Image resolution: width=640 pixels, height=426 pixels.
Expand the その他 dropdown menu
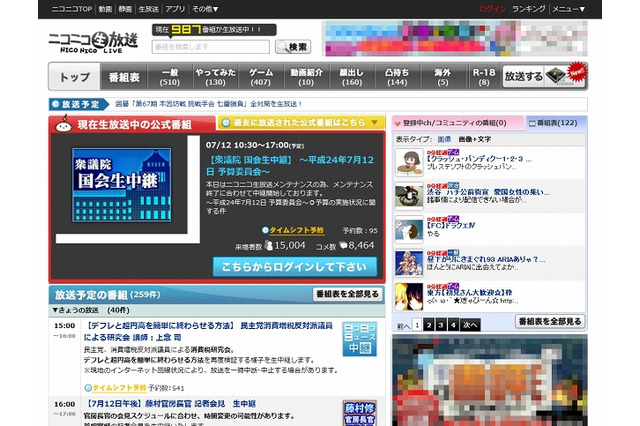point(205,9)
